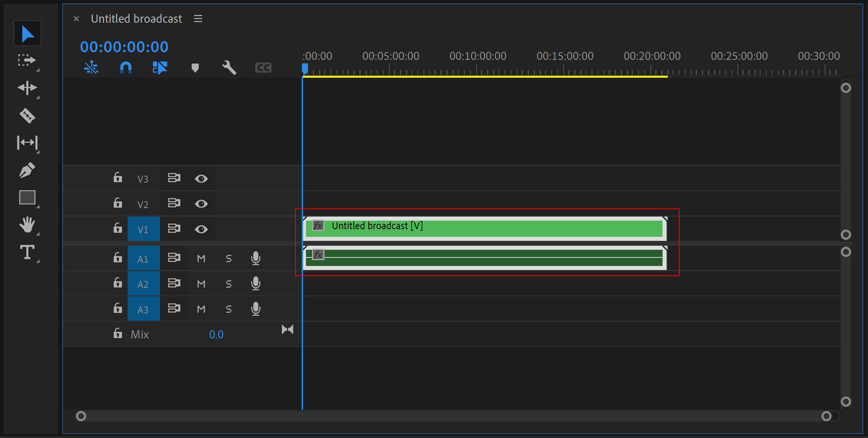This screenshot has width=868, height=438.
Task: Toggle V1 track targeting
Action: (x=143, y=229)
